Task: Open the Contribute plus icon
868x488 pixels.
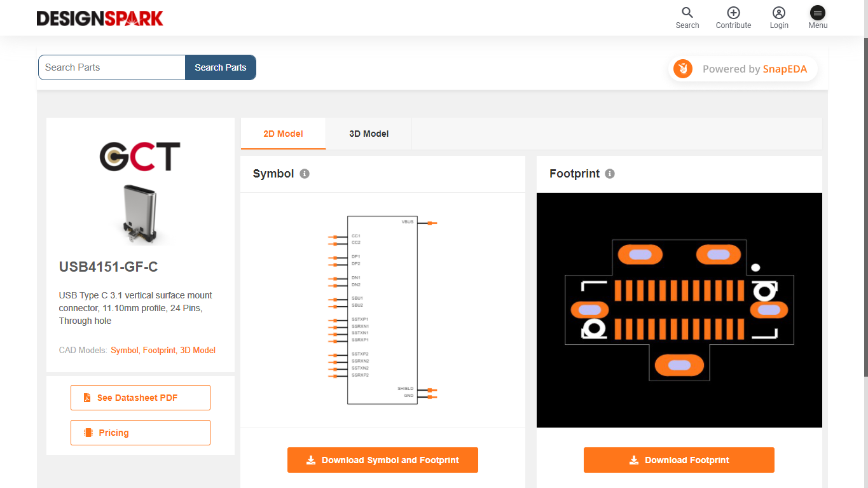Action: point(733,13)
